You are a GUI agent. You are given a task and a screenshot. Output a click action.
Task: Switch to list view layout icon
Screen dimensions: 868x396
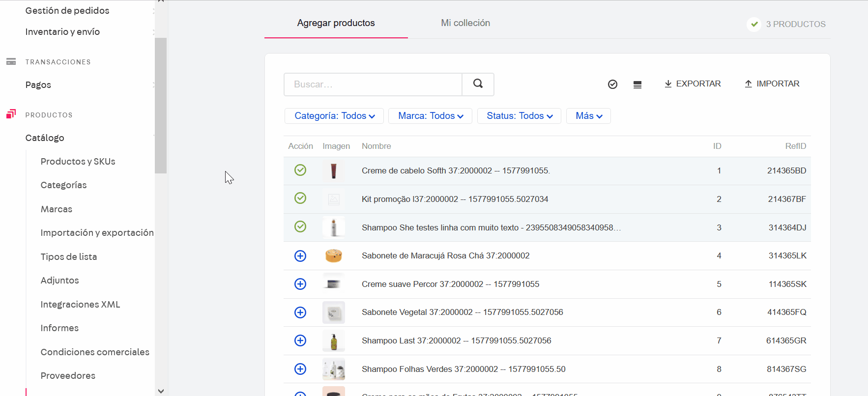[637, 85]
